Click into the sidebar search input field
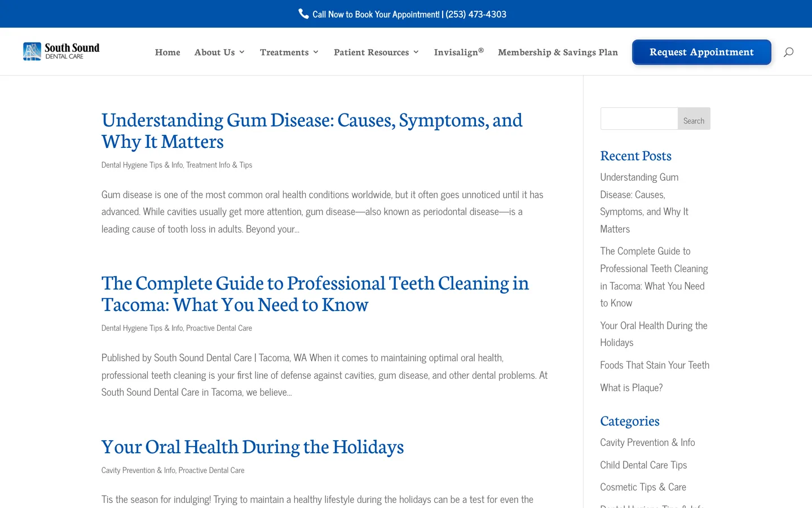The width and height of the screenshot is (812, 508). point(639,119)
